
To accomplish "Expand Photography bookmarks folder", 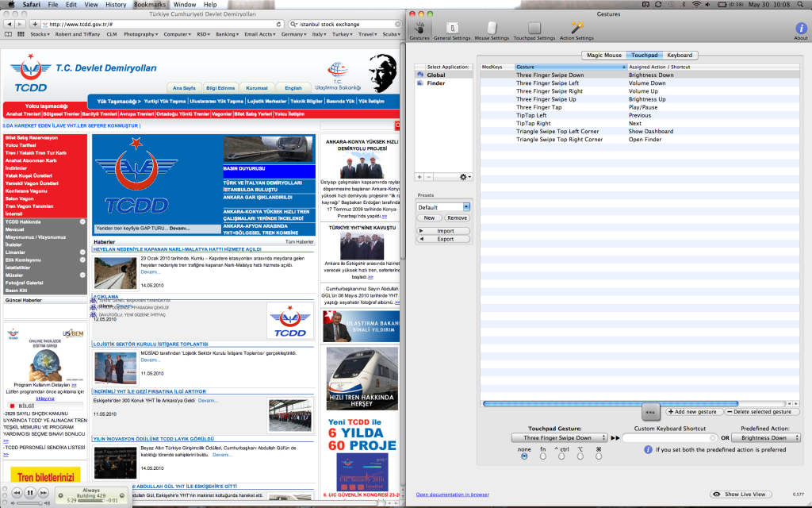I will [x=141, y=34].
